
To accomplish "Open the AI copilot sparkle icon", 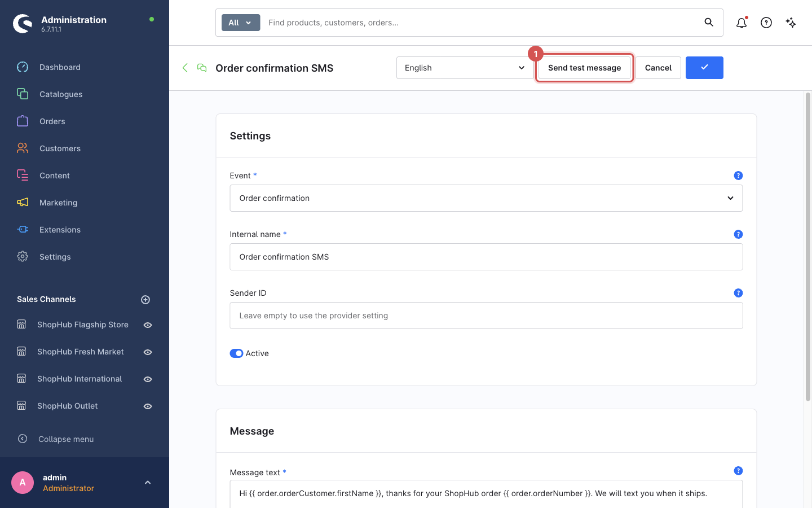I will pyautogui.click(x=791, y=23).
